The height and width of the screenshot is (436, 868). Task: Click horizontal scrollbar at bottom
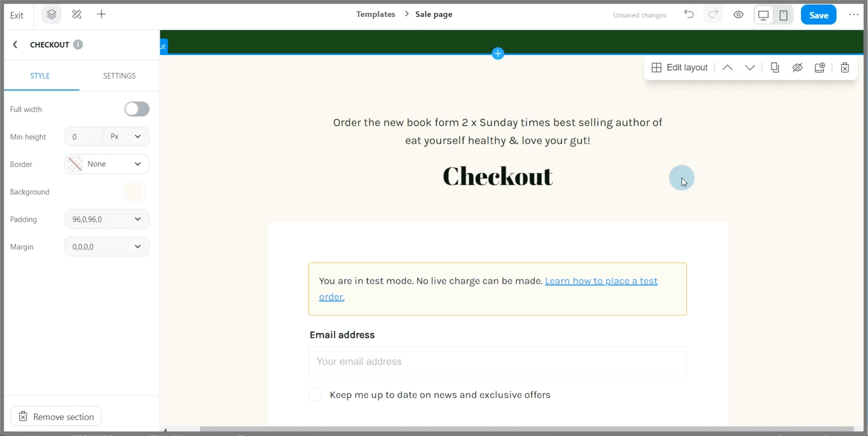[x=526, y=429]
